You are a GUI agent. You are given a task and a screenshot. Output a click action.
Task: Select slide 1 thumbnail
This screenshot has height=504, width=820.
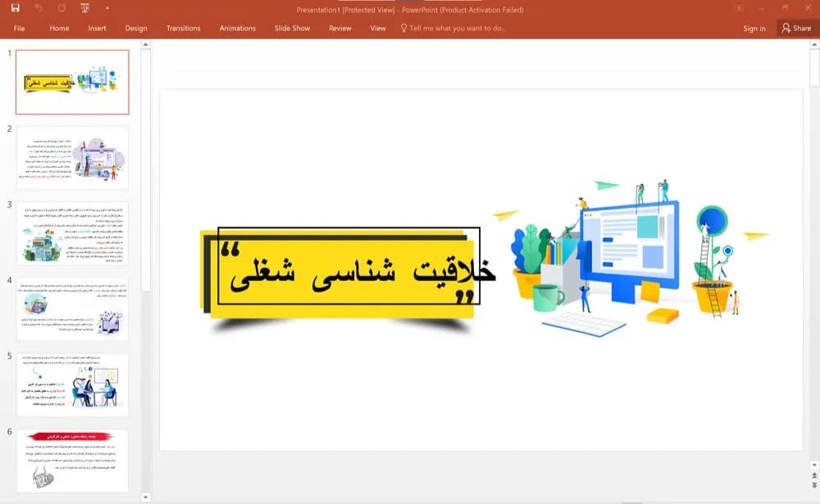[x=72, y=82]
